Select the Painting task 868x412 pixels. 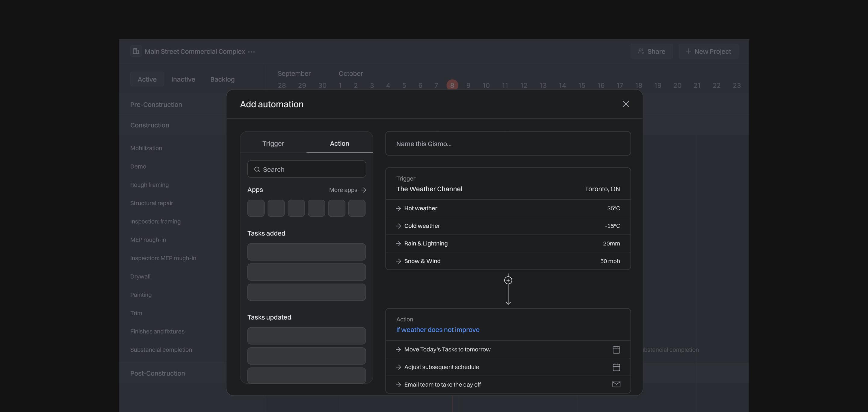[141, 295]
